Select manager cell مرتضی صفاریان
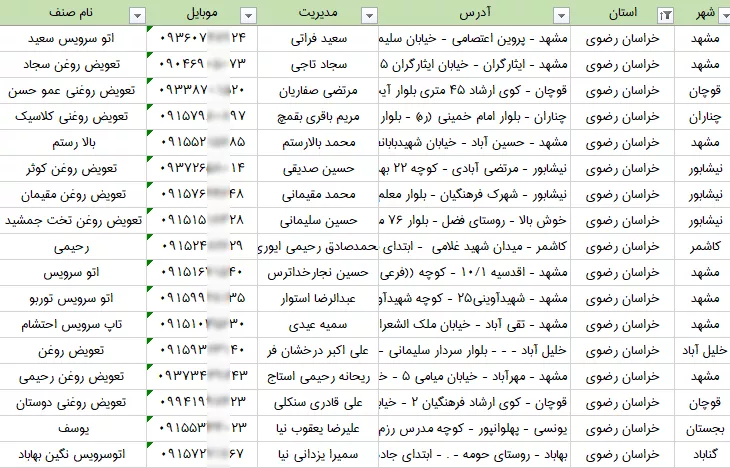Screen dimensions: 730x468 [318, 91]
